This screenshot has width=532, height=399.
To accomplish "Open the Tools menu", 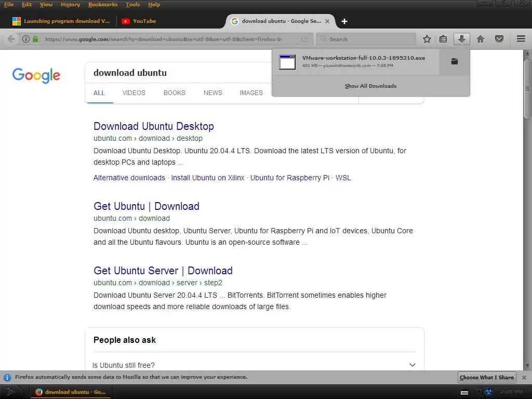I will tap(132, 4).
